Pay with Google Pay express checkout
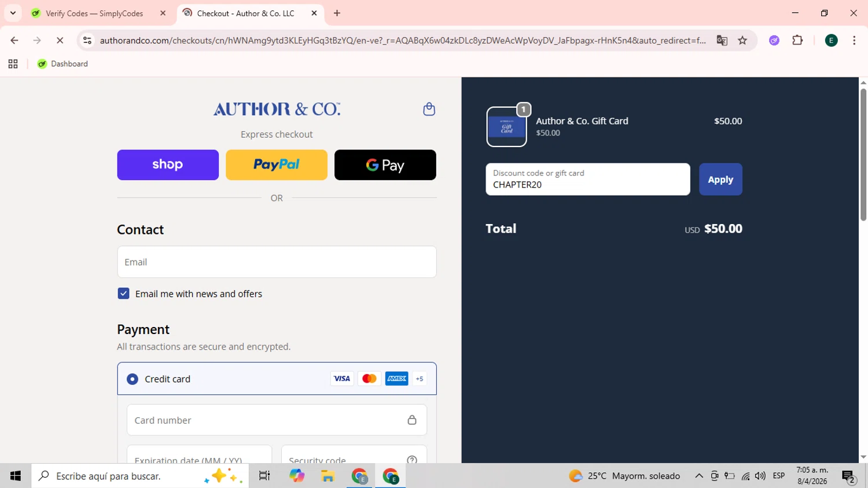868x488 pixels. pyautogui.click(x=385, y=165)
